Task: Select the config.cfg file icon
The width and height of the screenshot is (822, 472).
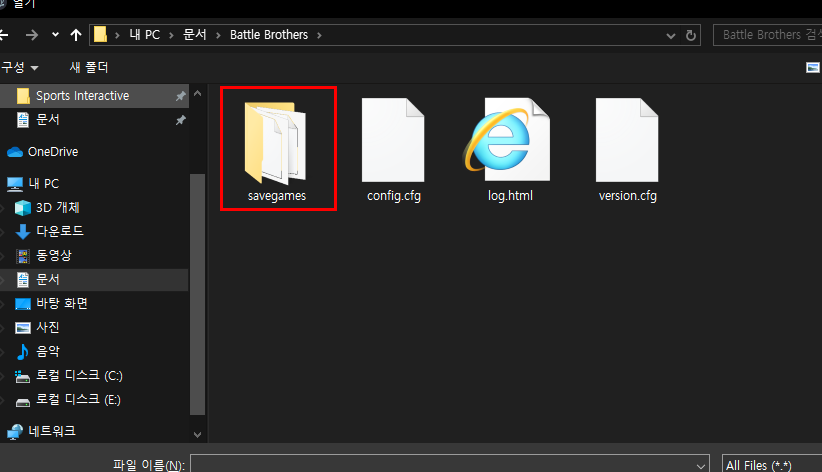Action: click(x=393, y=140)
